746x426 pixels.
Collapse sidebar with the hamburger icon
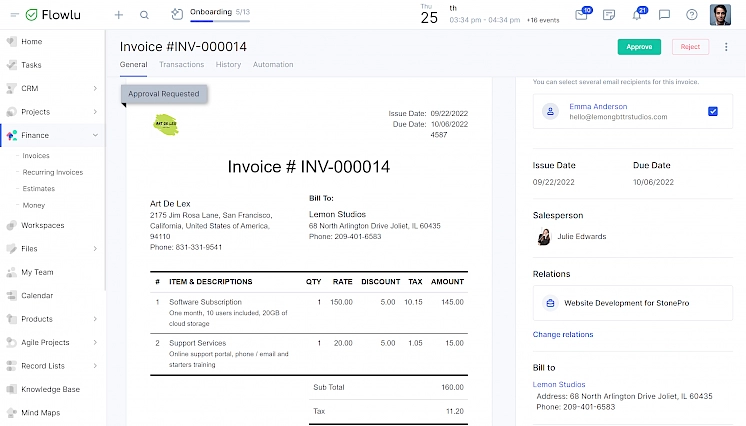(x=12, y=15)
